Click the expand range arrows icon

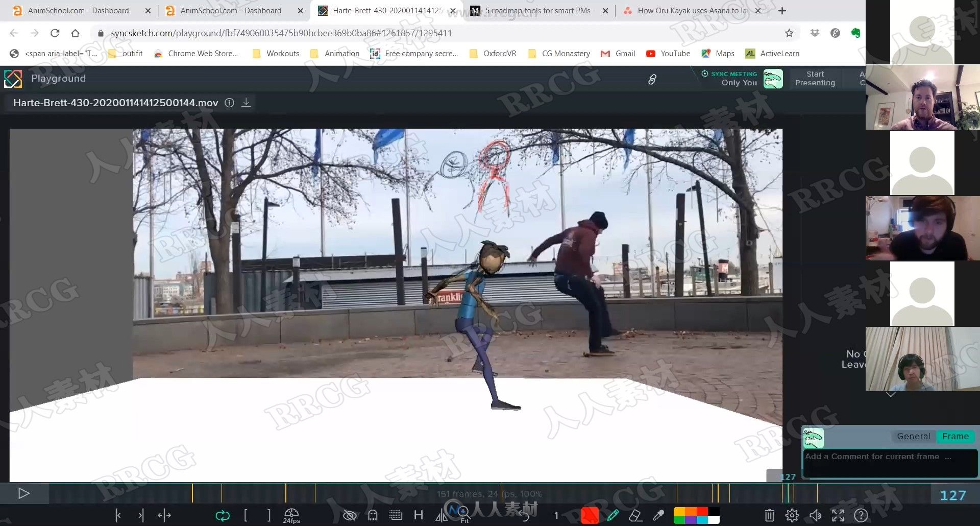[x=164, y=515]
